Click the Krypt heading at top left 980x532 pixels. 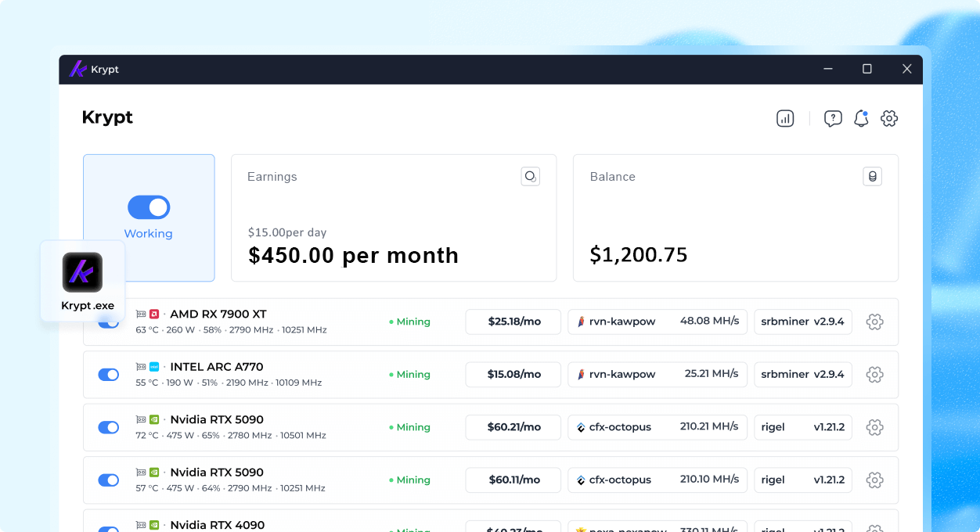(106, 117)
